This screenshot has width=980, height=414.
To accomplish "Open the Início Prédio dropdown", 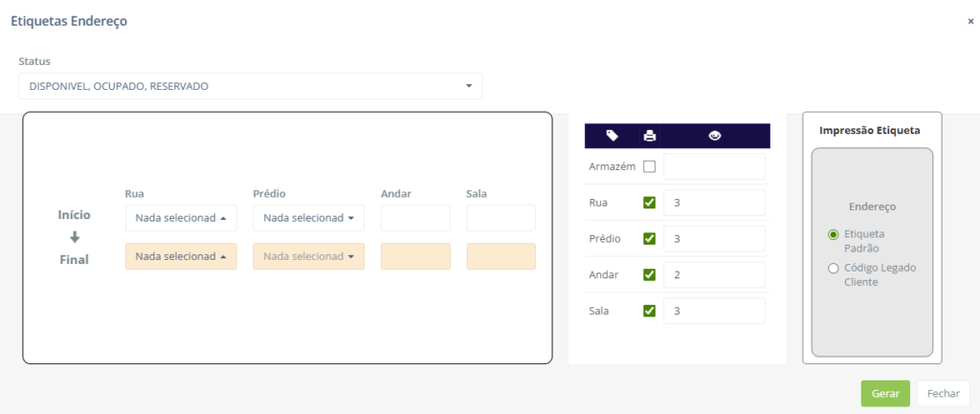I will coord(308,218).
